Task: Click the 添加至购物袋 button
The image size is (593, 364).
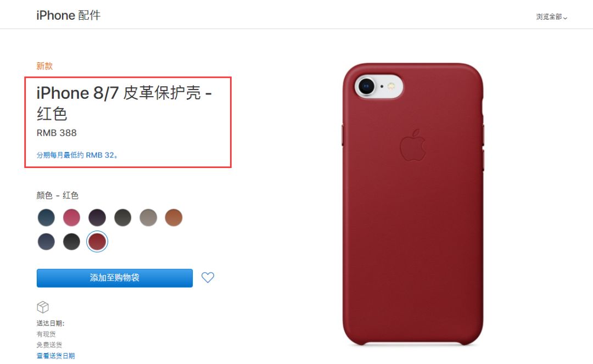Action: [x=115, y=278]
